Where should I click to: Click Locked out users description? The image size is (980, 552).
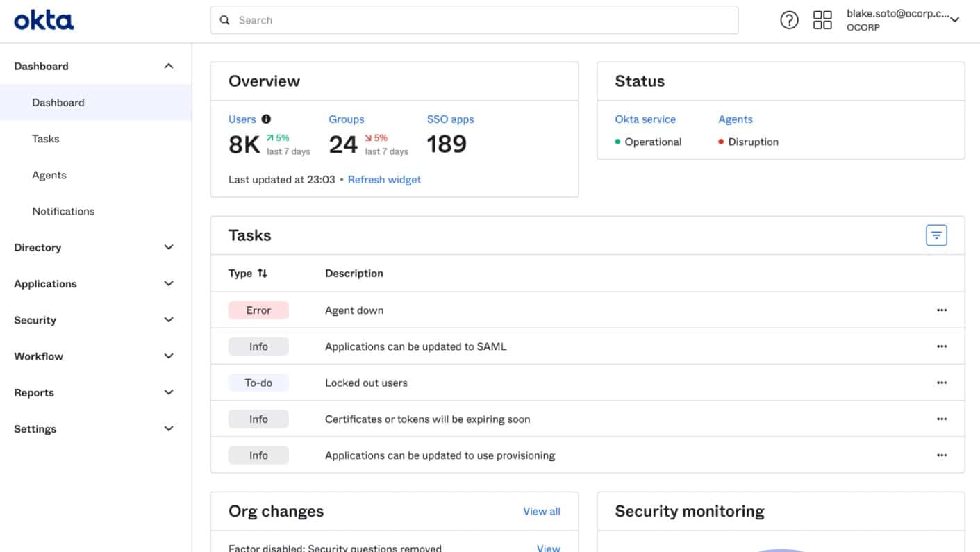[x=366, y=383]
